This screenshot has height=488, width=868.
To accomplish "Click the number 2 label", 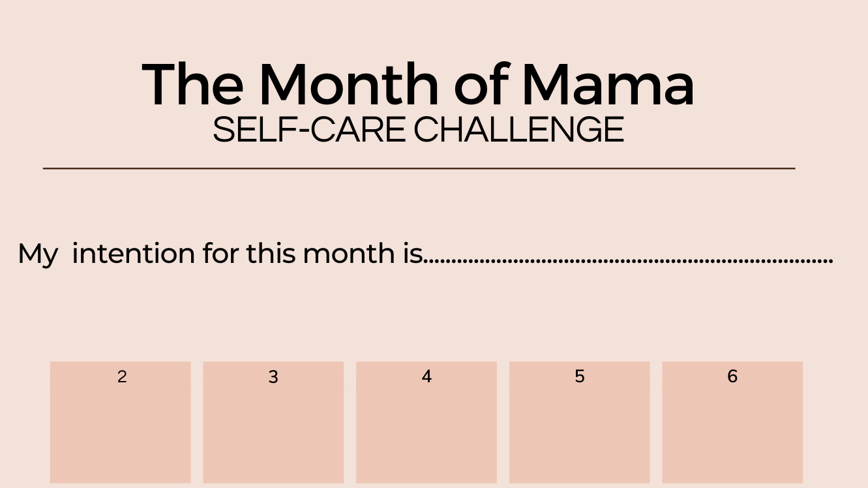I will click(122, 376).
